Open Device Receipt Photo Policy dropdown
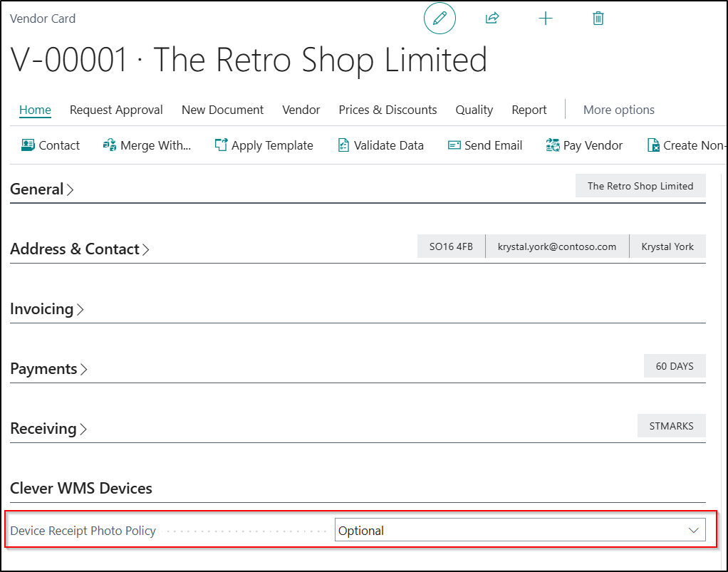 (520, 531)
